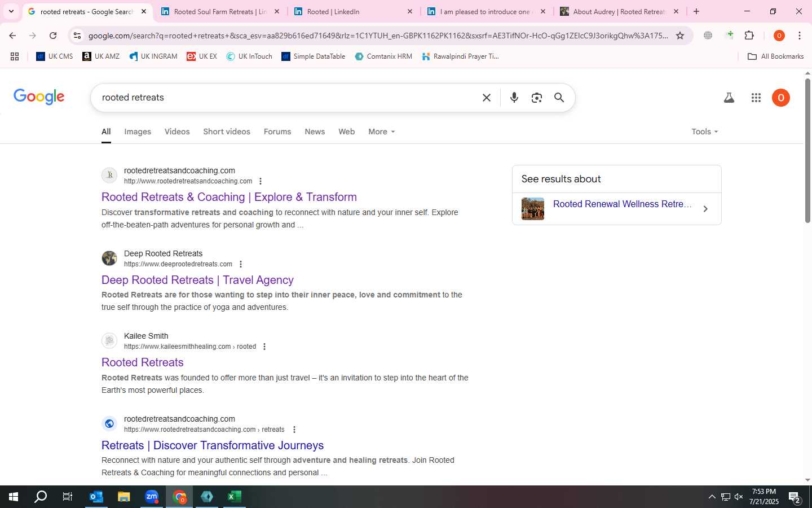Image resolution: width=812 pixels, height=508 pixels.
Task: Open Rooted Renewal Wellness Retreat link
Action: [x=622, y=204]
